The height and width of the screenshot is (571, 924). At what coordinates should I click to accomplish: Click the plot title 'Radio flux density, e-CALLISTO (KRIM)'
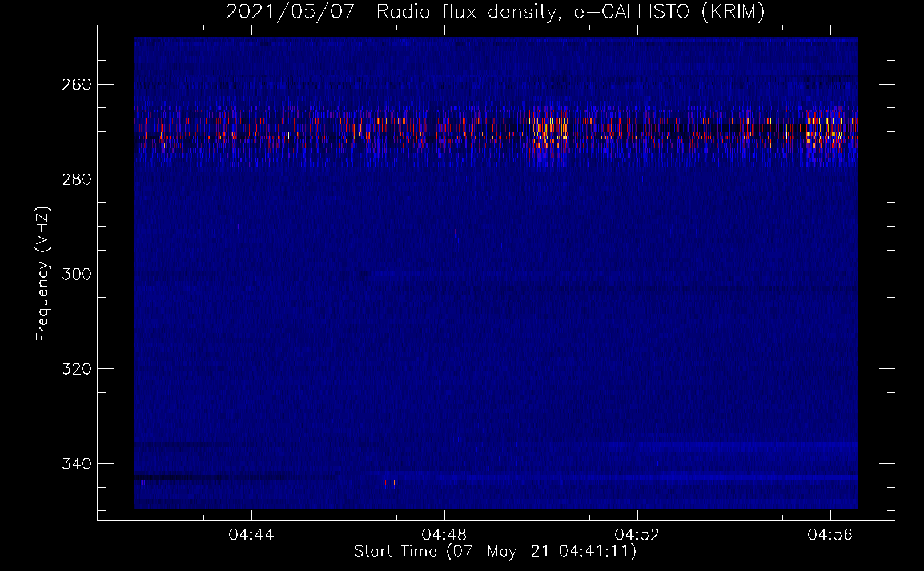570,12
